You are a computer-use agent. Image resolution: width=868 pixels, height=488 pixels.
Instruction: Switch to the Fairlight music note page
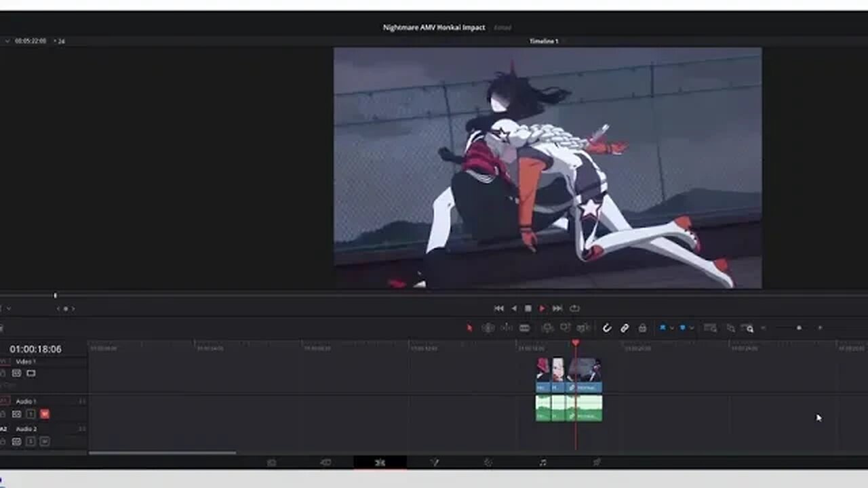(x=542, y=462)
